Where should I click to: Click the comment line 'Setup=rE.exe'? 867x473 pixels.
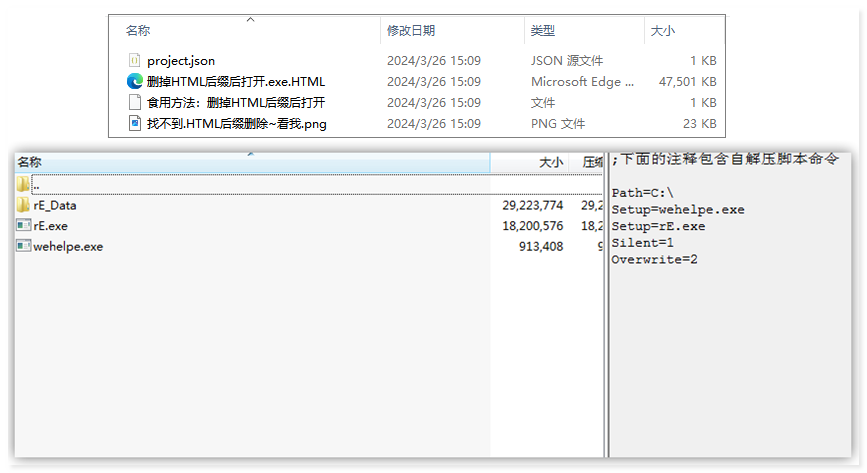[x=658, y=226]
